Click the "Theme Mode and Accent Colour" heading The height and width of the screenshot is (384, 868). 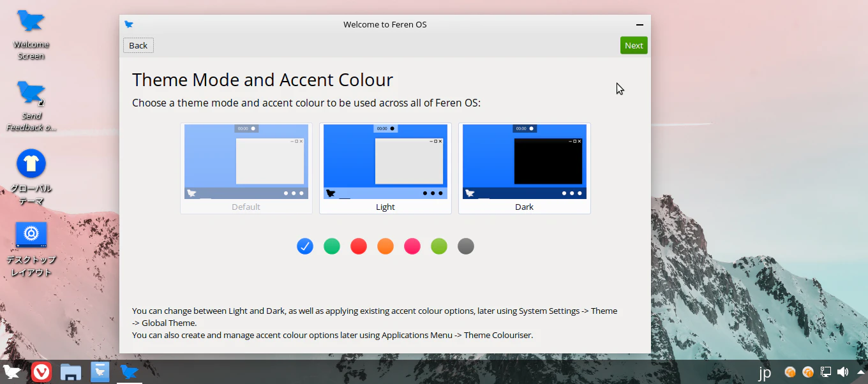click(x=262, y=80)
